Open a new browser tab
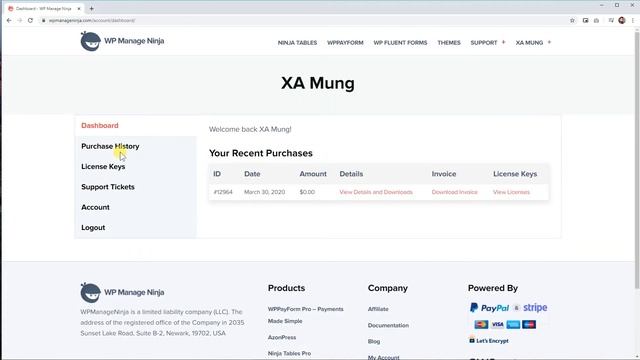640x360 pixels. point(91,8)
